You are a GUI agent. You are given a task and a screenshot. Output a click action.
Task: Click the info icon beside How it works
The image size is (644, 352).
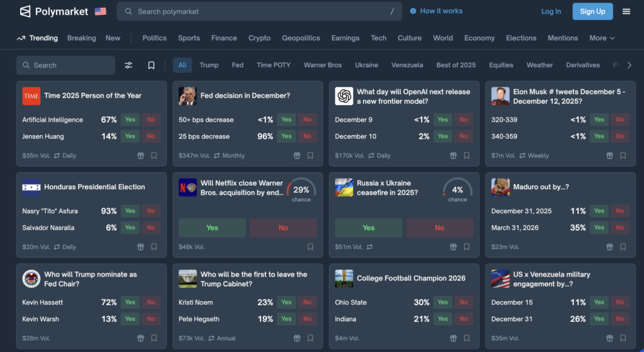413,11
